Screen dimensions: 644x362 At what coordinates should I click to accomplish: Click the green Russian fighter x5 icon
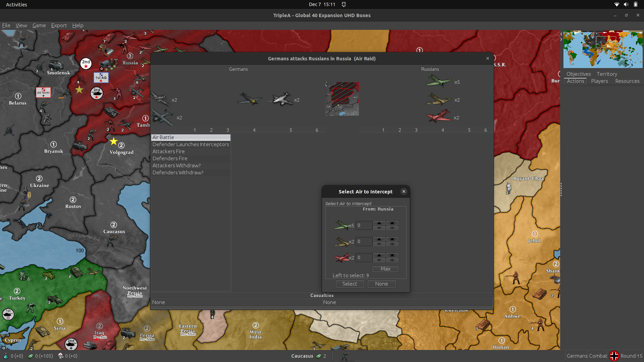coord(439,81)
